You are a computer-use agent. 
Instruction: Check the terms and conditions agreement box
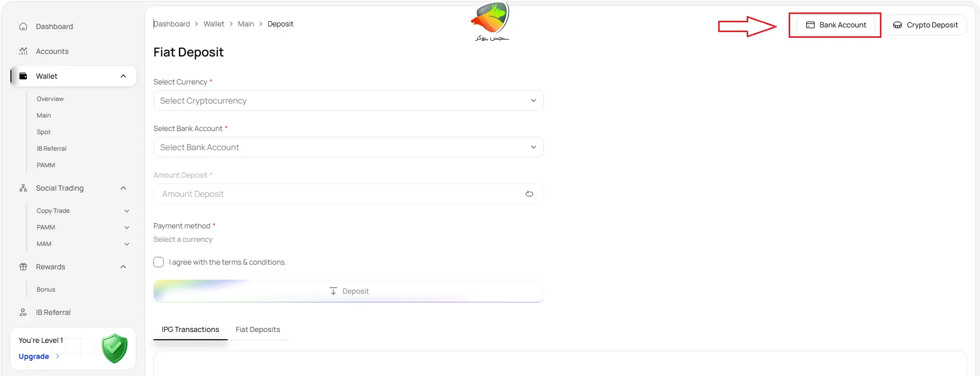[x=159, y=262]
